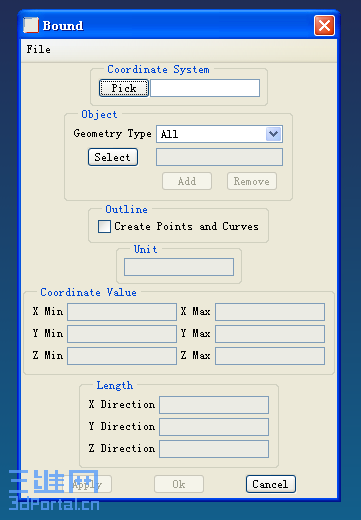Click the Select object button
Image resolution: width=361 pixels, height=520 pixels.
point(113,157)
